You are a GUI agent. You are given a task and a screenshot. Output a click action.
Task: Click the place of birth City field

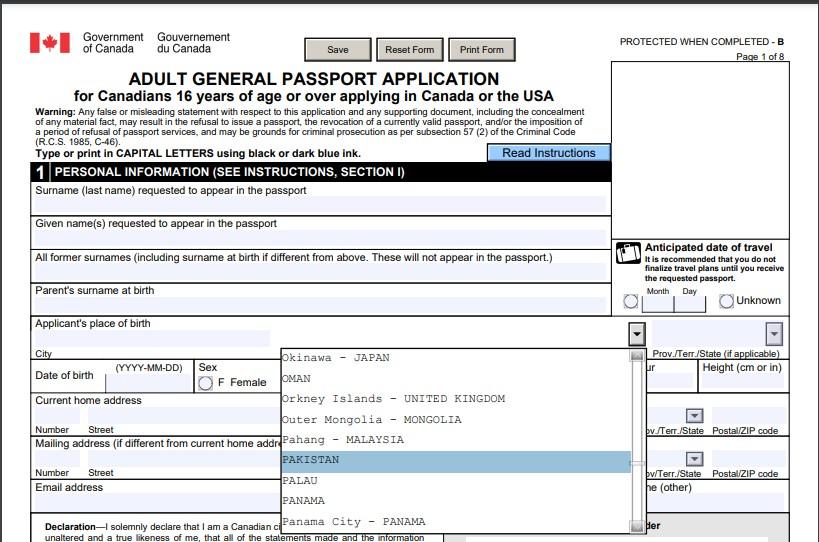tap(153, 338)
